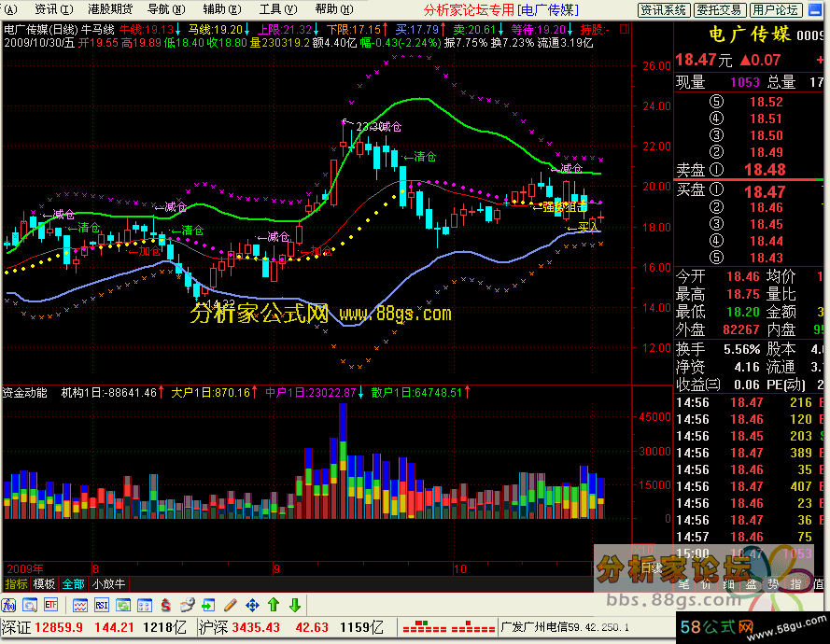Select the 小放牛 tab

point(108,584)
